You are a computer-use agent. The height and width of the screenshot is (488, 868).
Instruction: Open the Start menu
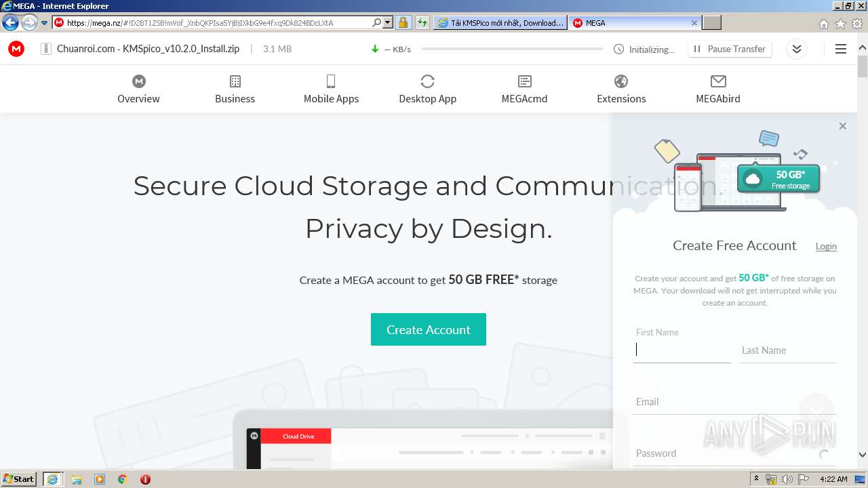[x=19, y=479]
